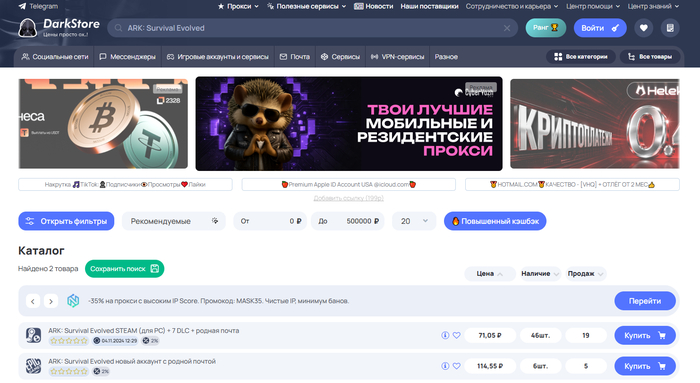Favorite the ARK новый аккаунт item

coord(457,366)
